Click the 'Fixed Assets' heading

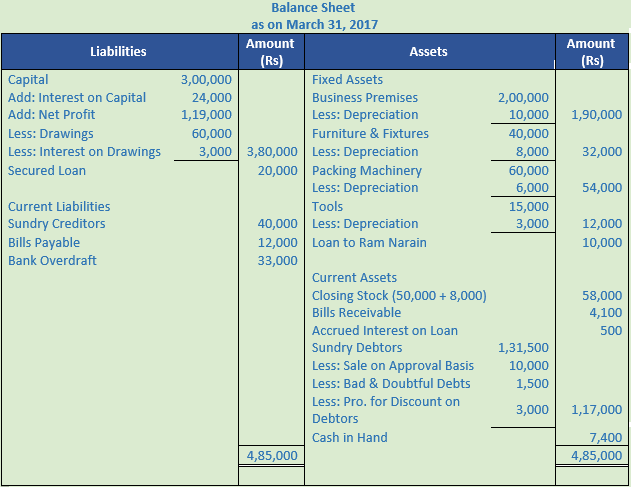point(347,80)
